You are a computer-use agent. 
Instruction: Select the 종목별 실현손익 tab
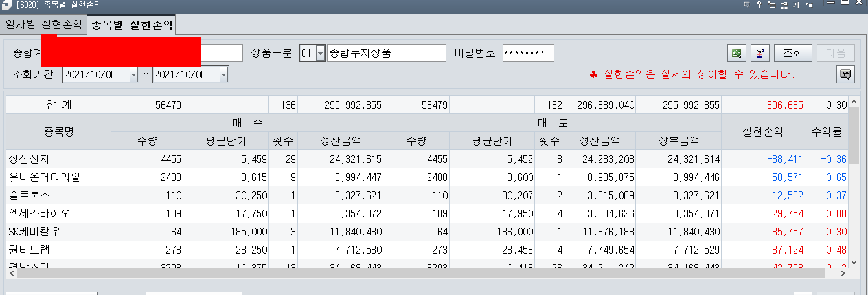pyautogui.click(x=132, y=26)
